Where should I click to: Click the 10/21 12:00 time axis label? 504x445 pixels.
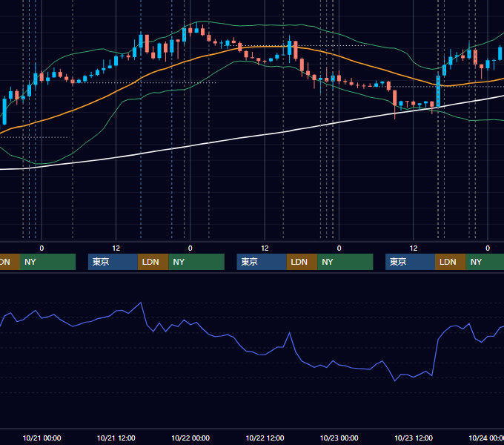(x=116, y=438)
